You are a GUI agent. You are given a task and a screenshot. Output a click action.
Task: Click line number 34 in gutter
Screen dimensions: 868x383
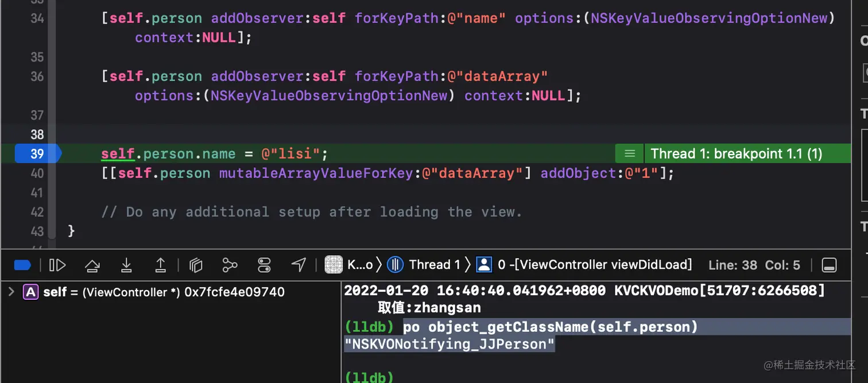pyautogui.click(x=37, y=18)
